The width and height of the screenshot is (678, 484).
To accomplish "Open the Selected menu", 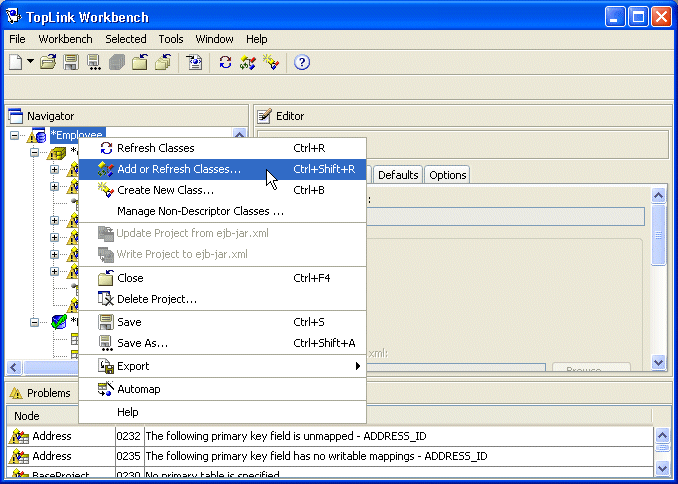I will [x=126, y=39].
